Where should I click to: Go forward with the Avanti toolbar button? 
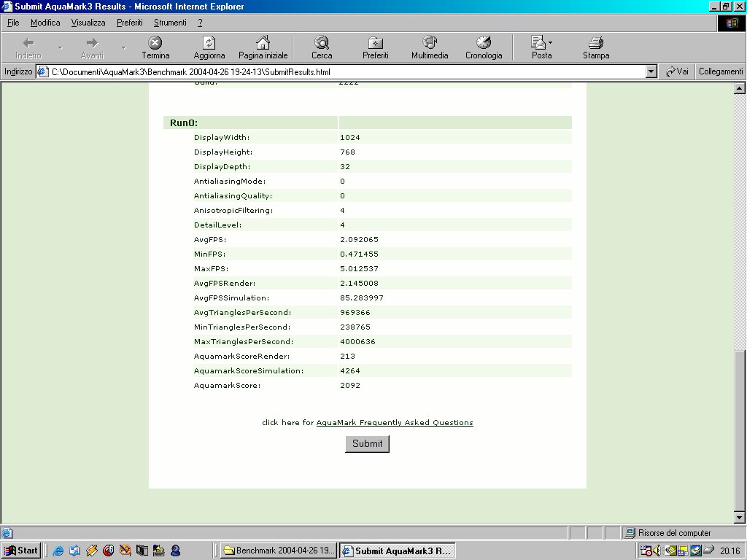[x=92, y=48]
